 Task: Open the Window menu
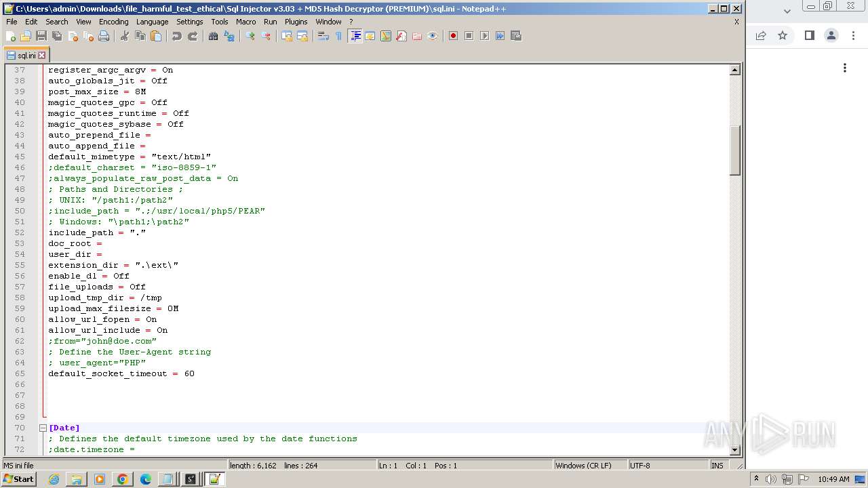[x=329, y=22]
